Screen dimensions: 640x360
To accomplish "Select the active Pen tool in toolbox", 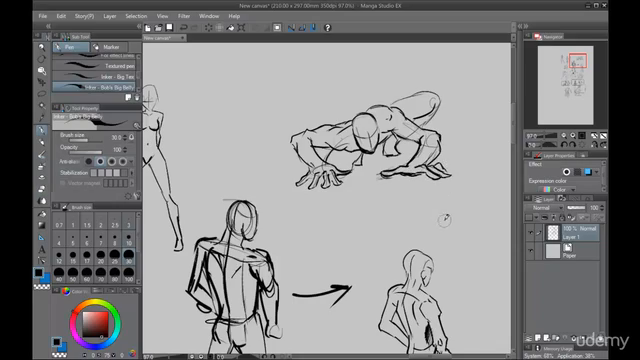I will (42, 131).
